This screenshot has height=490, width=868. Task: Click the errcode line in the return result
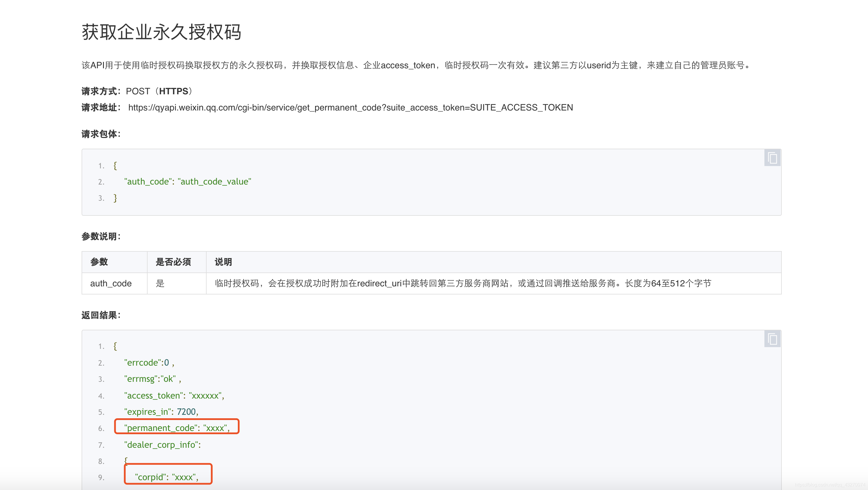coord(149,362)
